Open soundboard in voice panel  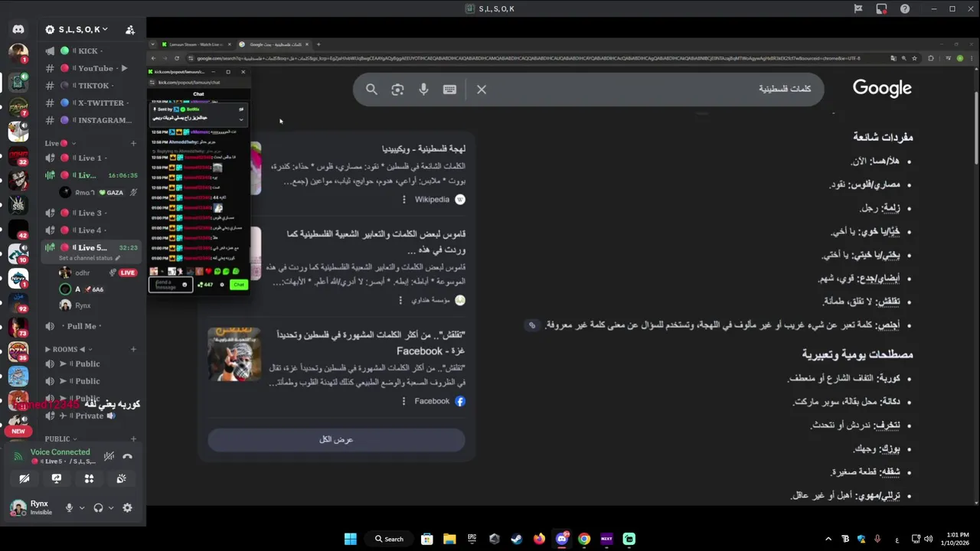(x=121, y=478)
